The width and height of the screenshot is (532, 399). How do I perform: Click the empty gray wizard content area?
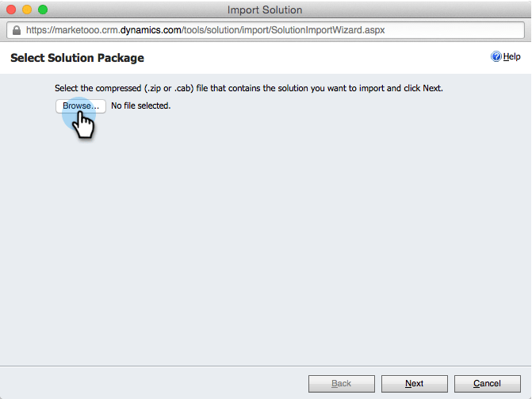pyautogui.click(x=266, y=238)
